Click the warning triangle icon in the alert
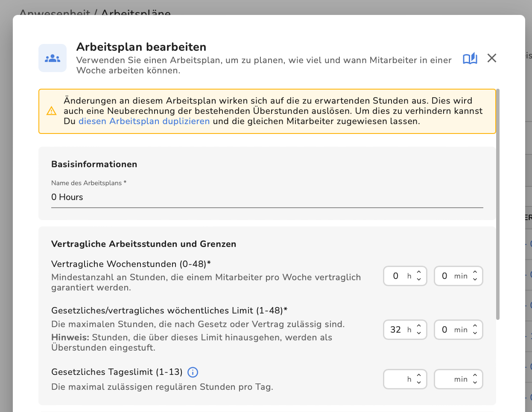Viewport: 532px width, 412px height. 51,111
